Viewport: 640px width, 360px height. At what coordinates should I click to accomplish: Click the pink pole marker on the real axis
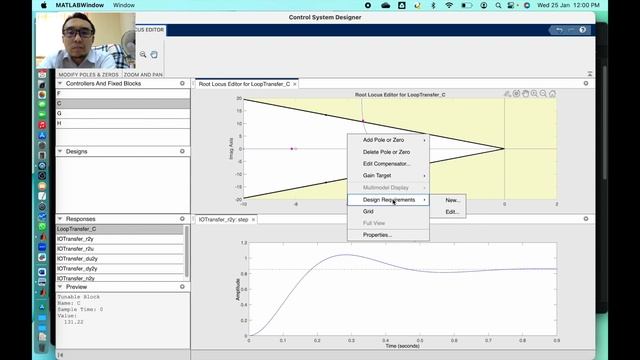click(x=292, y=149)
